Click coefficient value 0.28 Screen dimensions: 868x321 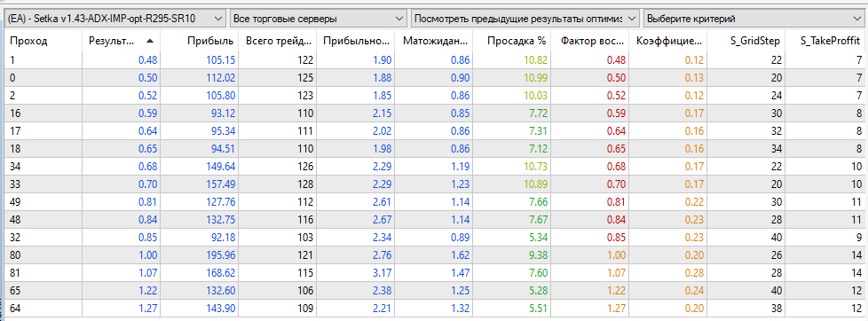695,274
